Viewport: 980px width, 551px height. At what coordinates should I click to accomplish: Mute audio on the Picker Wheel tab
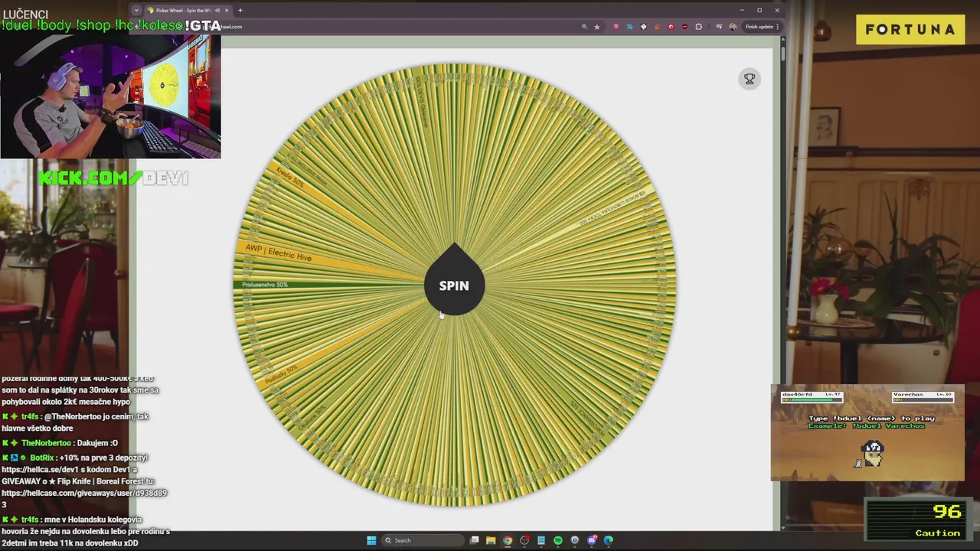(x=217, y=10)
